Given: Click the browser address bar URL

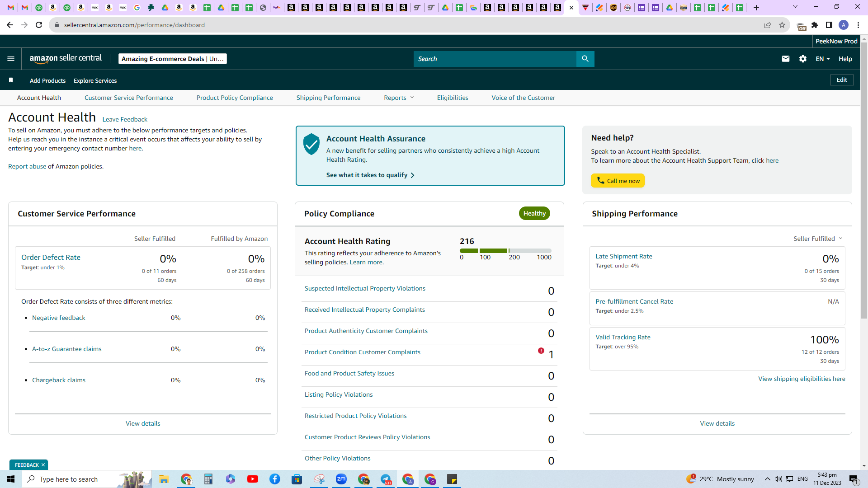Looking at the screenshot, I should [x=134, y=25].
